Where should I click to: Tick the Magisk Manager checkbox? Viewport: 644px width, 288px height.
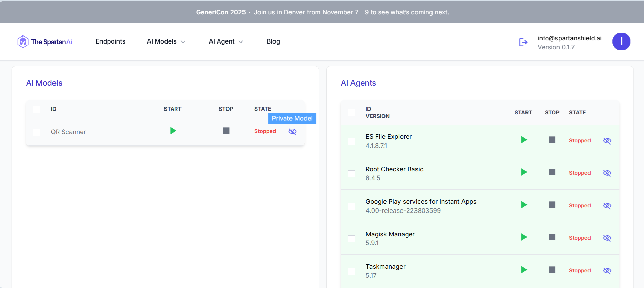coord(351,239)
